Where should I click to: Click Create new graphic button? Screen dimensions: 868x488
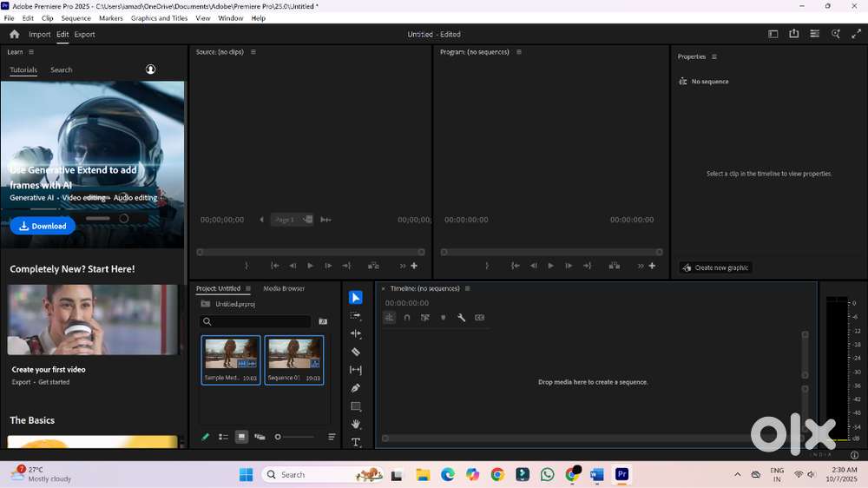click(715, 267)
